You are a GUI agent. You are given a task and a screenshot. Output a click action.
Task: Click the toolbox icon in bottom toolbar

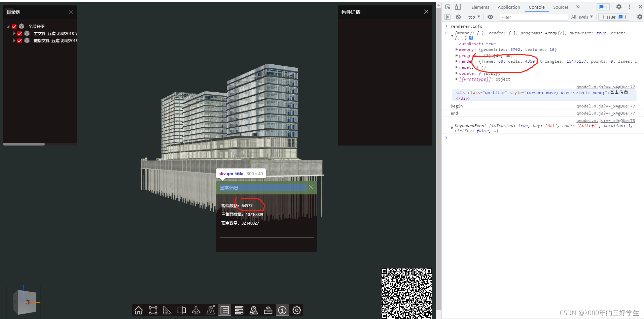[268, 310]
